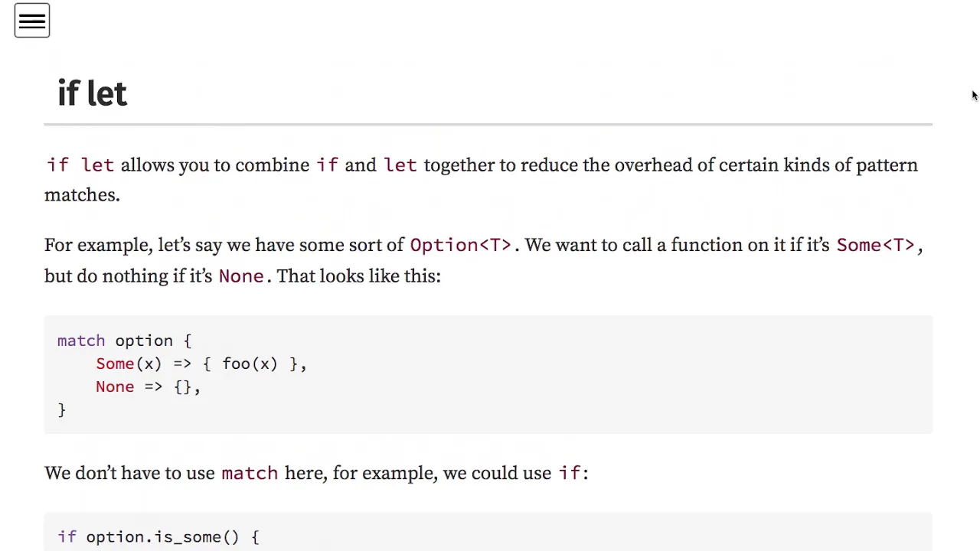Click the inline code 'None' in second paragraph

(x=241, y=276)
